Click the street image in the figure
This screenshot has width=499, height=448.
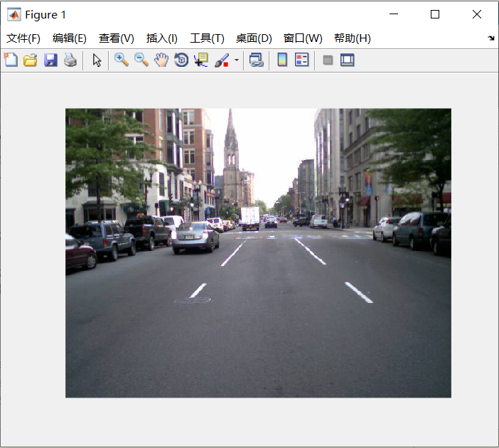coord(258,253)
